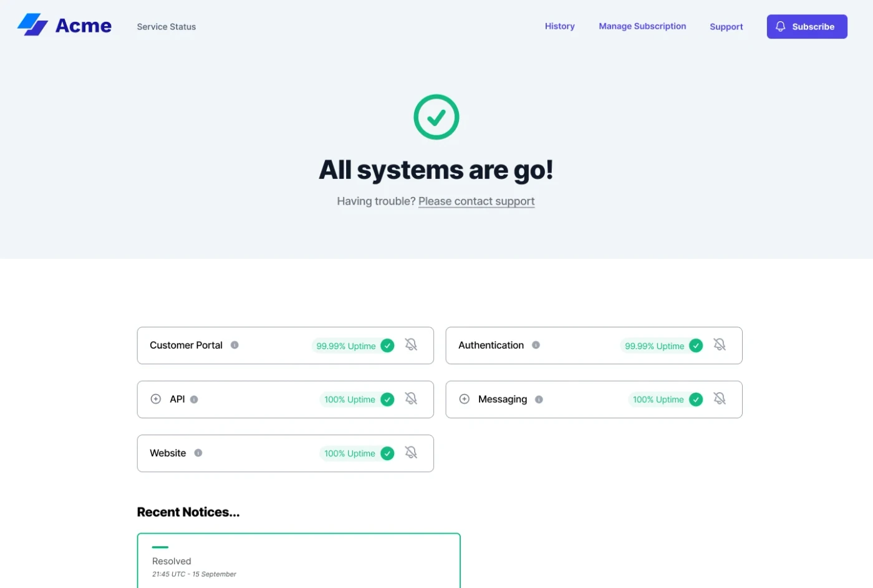Click the muted bell icon for Messaging
Screen dimensions: 873x588
coord(720,398)
